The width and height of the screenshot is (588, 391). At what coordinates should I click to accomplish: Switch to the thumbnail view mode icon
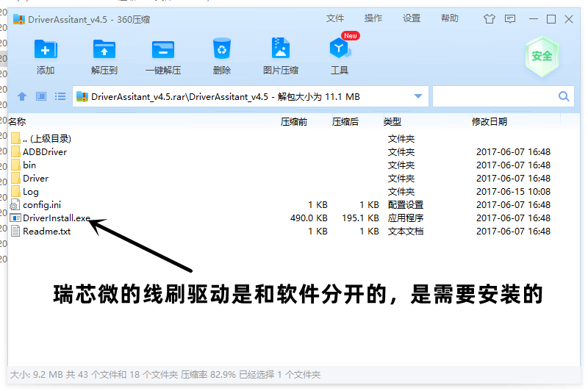41,96
